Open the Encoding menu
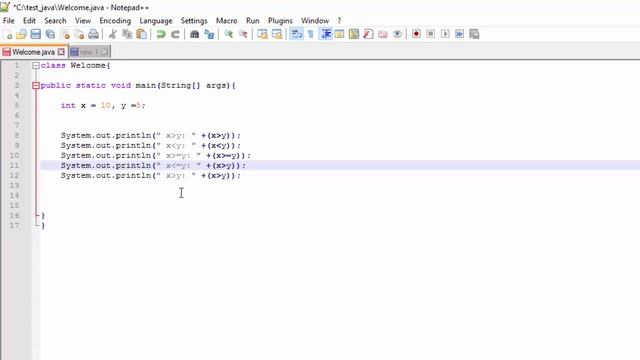The width and height of the screenshot is (640, 360). [115, 20]
